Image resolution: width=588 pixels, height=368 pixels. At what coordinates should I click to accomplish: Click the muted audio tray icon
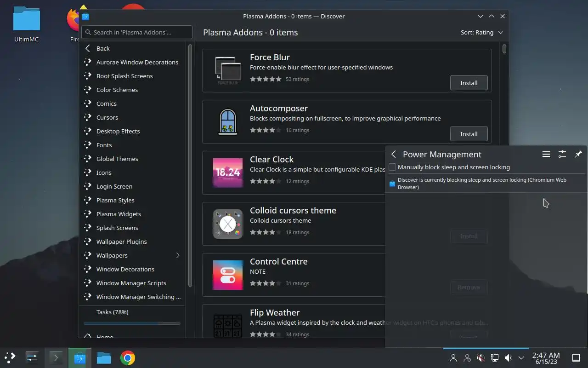pos(481,358)
